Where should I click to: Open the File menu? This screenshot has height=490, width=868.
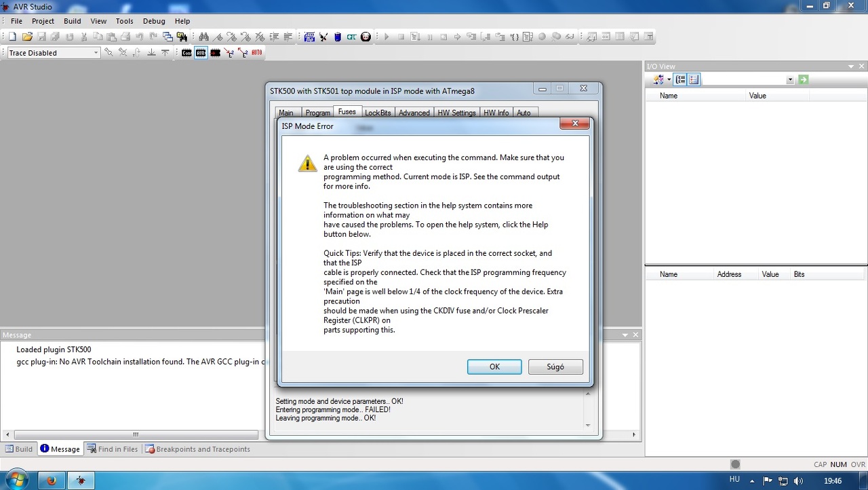(16, 21)
